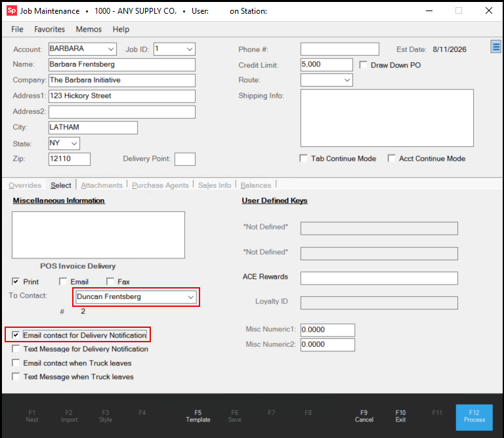Viewport: 504px width, 438px height.
Task: Go to the Sales Info tab
Action: 215,186
